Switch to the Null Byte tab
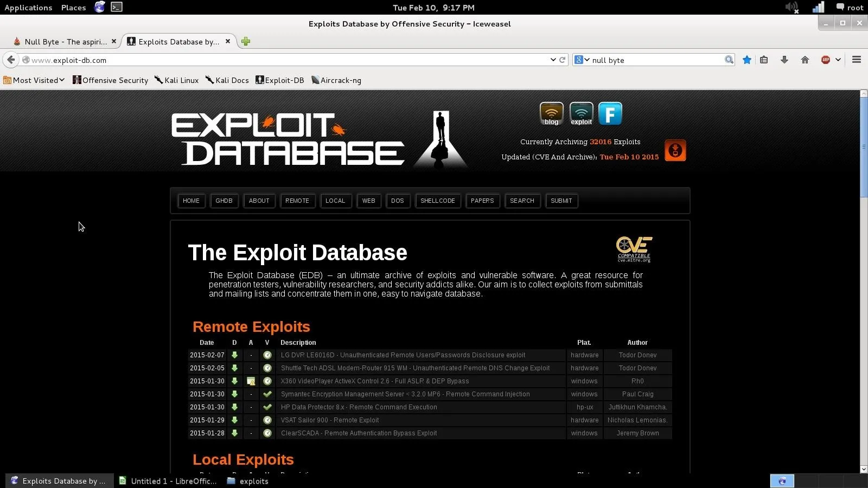 [x=64, y=42]
